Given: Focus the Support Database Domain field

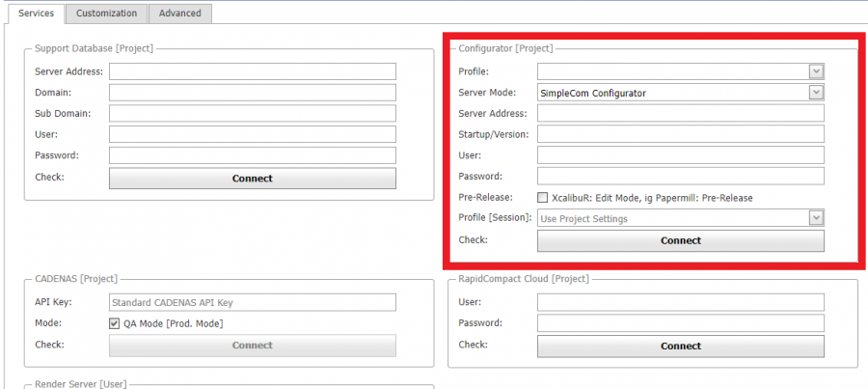Looking at the screenshot, I should point(252,93).
